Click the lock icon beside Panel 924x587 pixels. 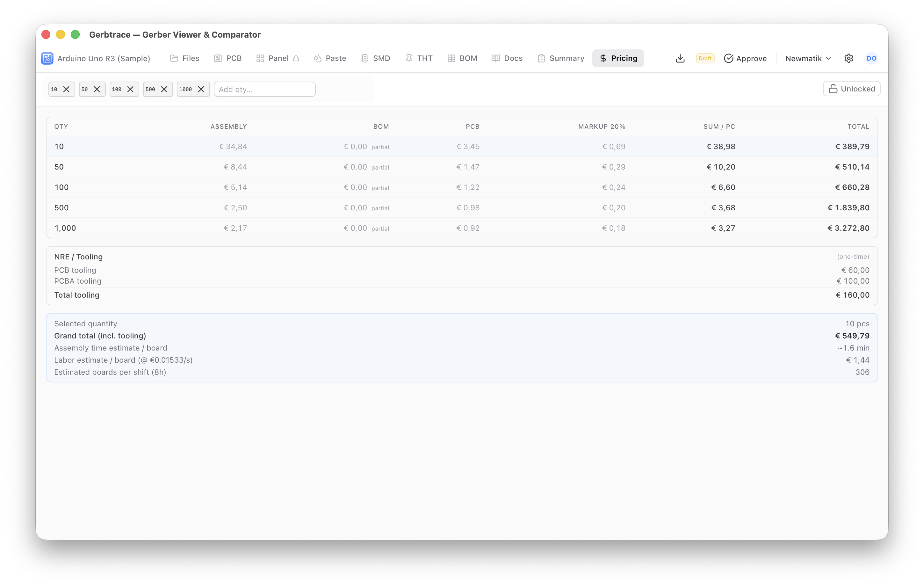(296, 58)
